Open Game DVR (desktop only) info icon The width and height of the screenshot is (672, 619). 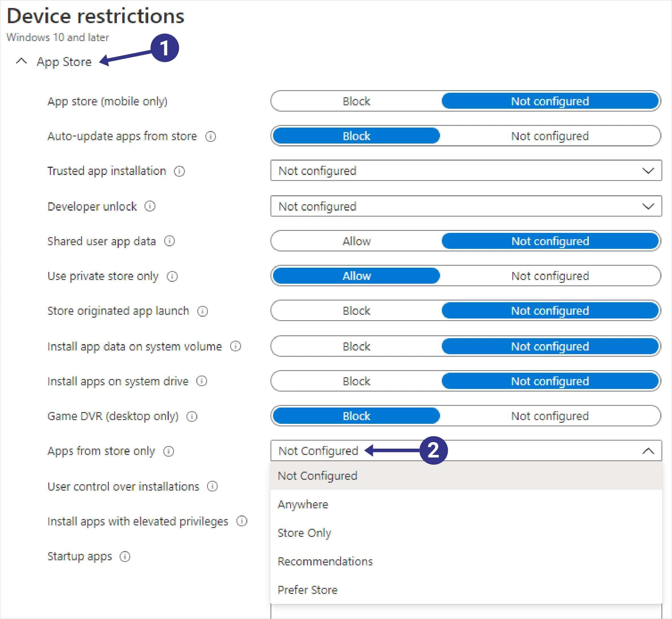[192, 416]
